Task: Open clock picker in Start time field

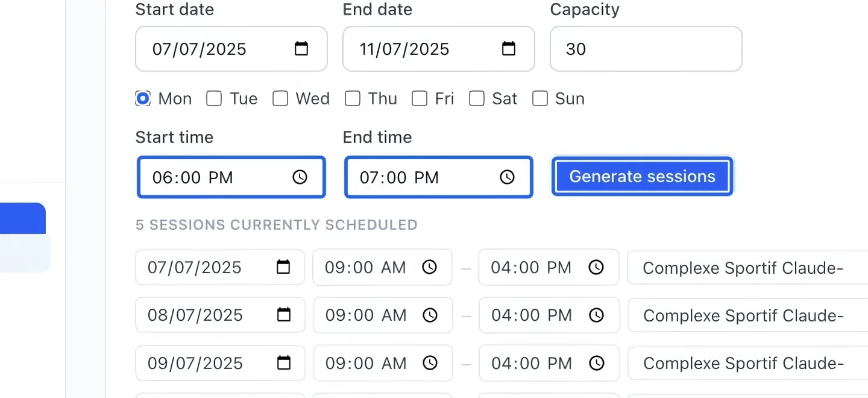Action: click(300, 177)
